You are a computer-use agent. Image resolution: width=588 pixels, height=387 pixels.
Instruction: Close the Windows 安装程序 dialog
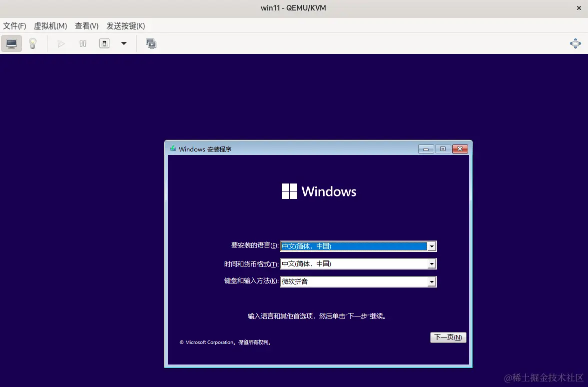click(x=460, y=149)
